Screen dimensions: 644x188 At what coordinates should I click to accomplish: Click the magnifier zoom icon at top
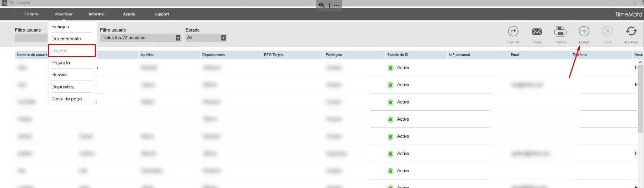(x=322, y=5)
